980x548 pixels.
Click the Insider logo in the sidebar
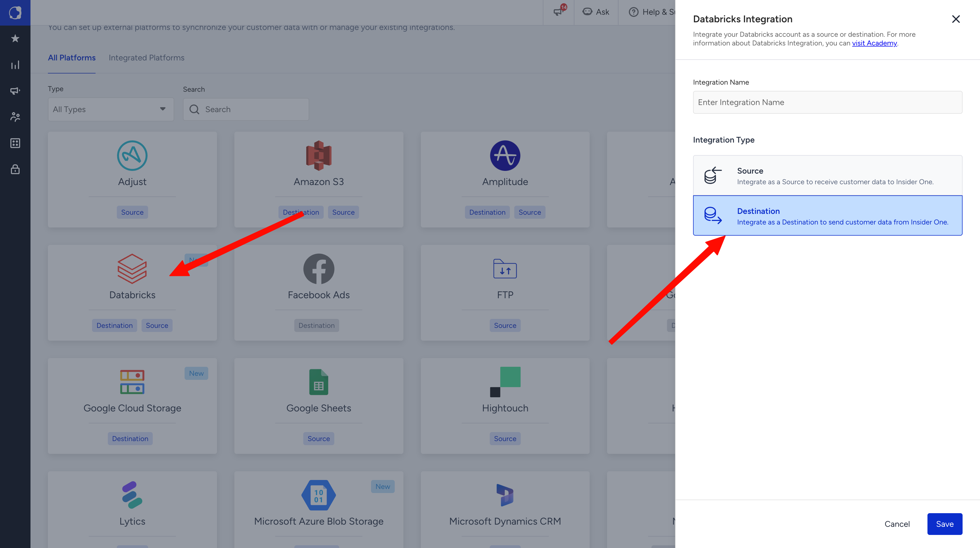tap(15, 13)
